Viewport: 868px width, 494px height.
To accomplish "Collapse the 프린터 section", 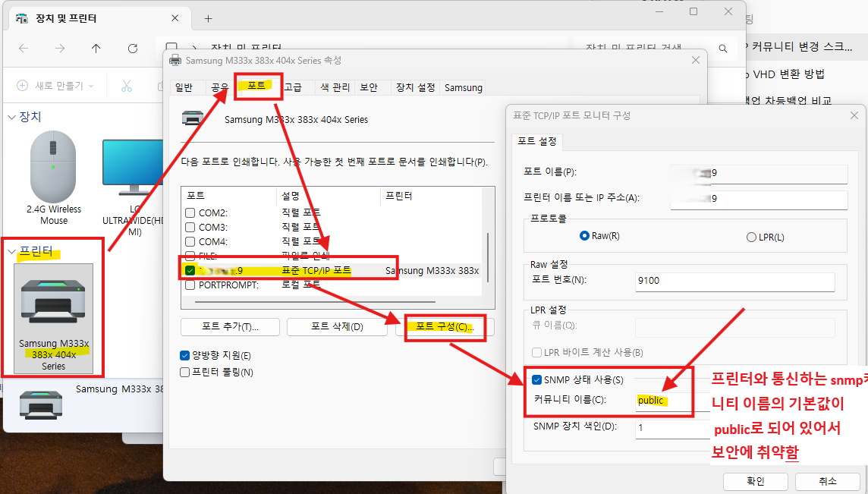I will (11, 251).
